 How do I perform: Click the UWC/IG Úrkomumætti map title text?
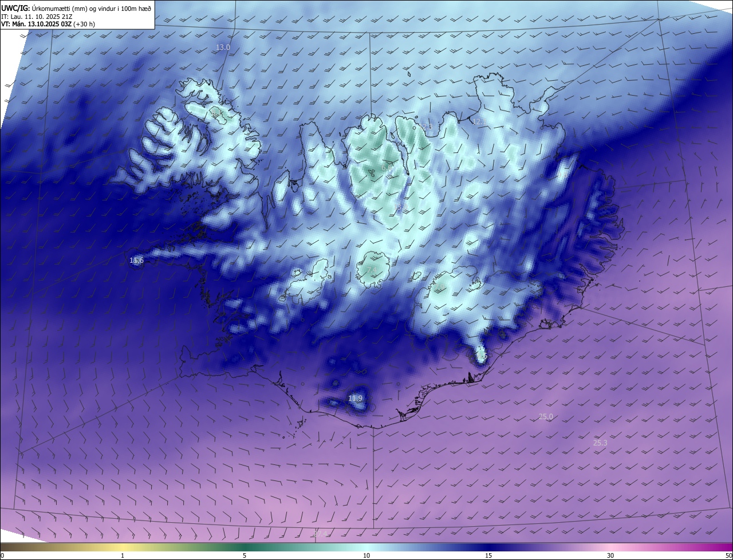coord(77,7)
